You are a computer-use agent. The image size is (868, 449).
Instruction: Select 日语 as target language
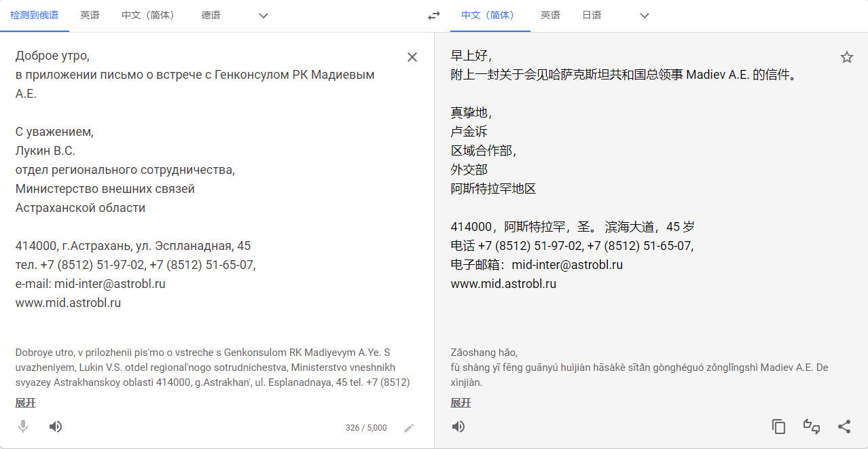pyautogui.click(x=592, y=16)
